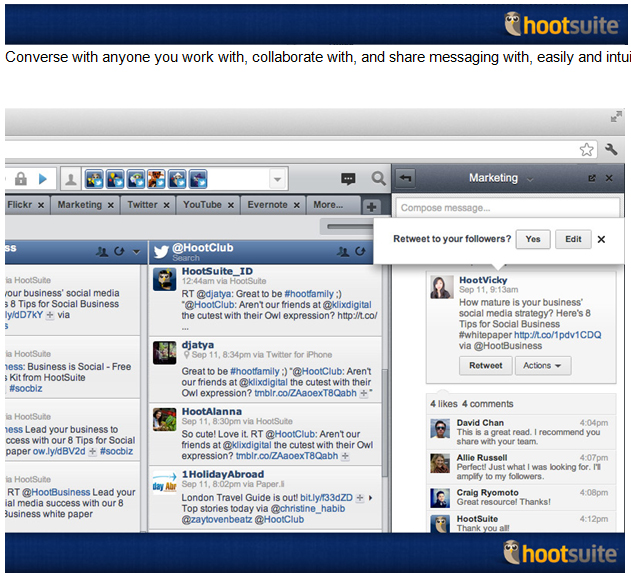Click the magnifying glass search icon
The image size is (631, 578).
pos(378,178)
